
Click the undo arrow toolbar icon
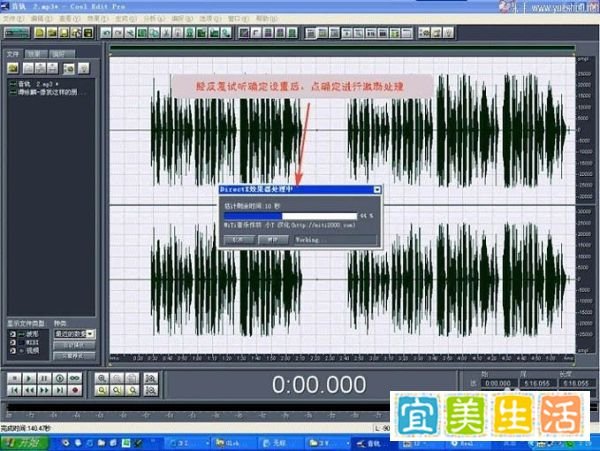coord(106,33)
